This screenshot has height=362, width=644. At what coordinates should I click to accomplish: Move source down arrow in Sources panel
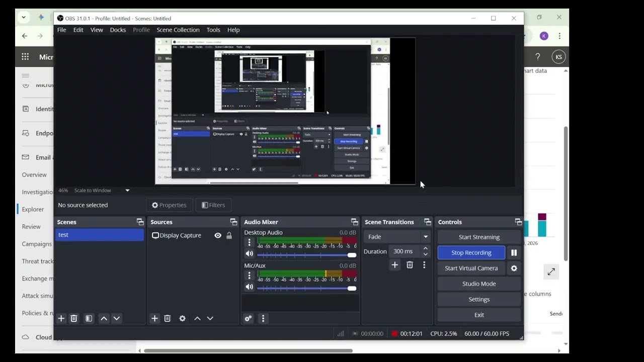pyautogui.click(x=210, y=318)
